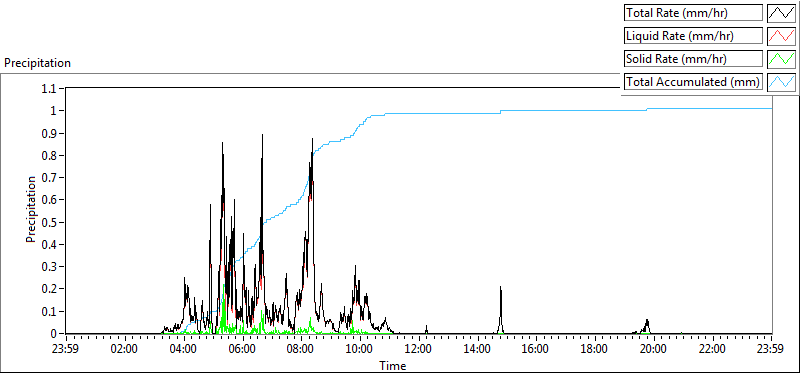Click the 20:00 time axis label
Image resolution: width=800 pixels, height=373 pixels.
654,350
